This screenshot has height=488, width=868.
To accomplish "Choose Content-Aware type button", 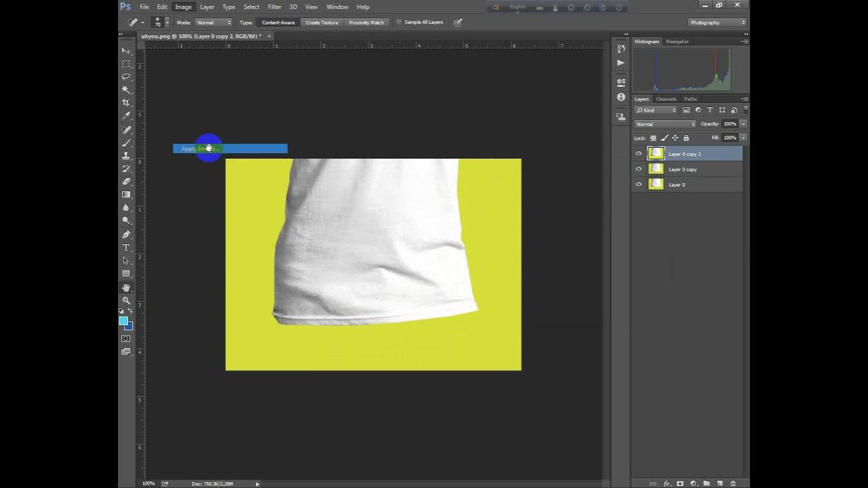I will point(278,22).
